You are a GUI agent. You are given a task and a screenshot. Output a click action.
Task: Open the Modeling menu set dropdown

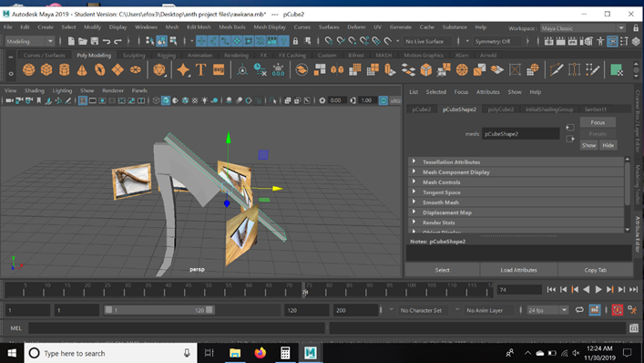tap(29, 41)
